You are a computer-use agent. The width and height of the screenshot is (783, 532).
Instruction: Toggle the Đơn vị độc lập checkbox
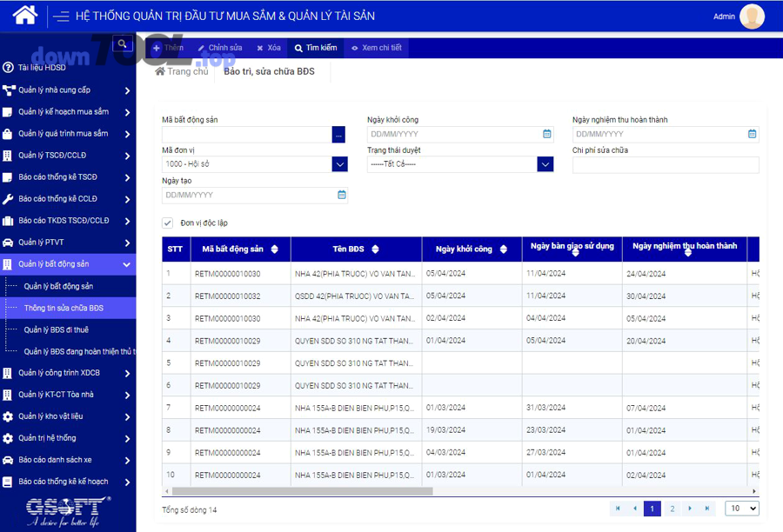[168, 223]
